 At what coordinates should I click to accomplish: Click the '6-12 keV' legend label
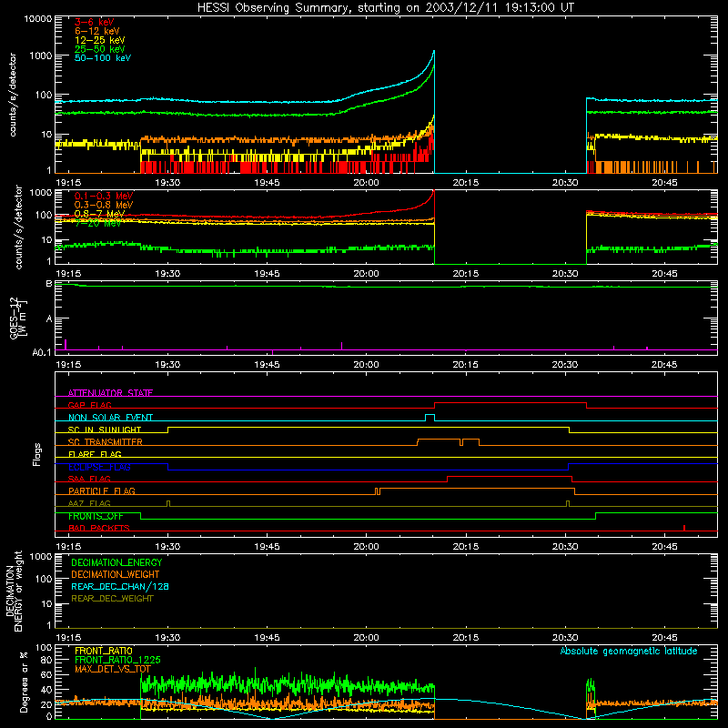[97, 31]
